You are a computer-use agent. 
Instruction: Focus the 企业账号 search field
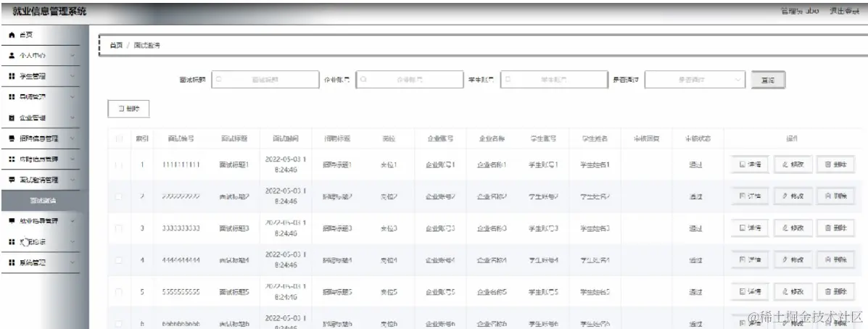[410, 80]
